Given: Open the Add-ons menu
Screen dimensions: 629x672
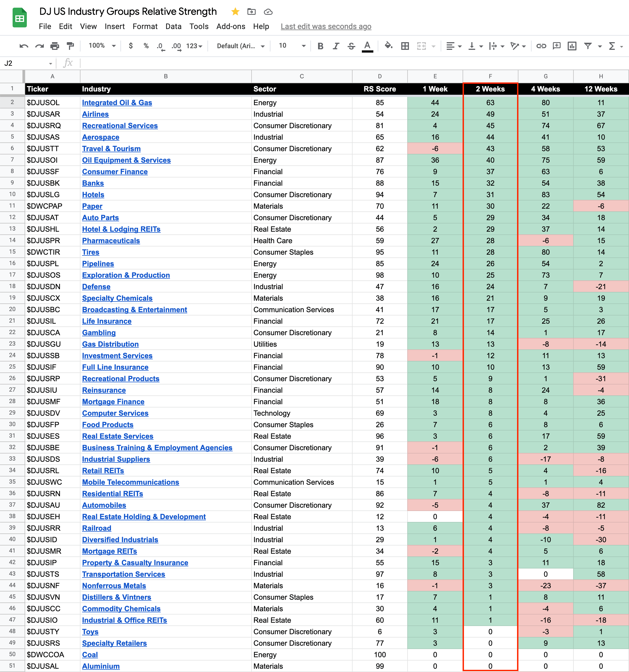Looking at the screenshot, I should [x=231, y=26].
